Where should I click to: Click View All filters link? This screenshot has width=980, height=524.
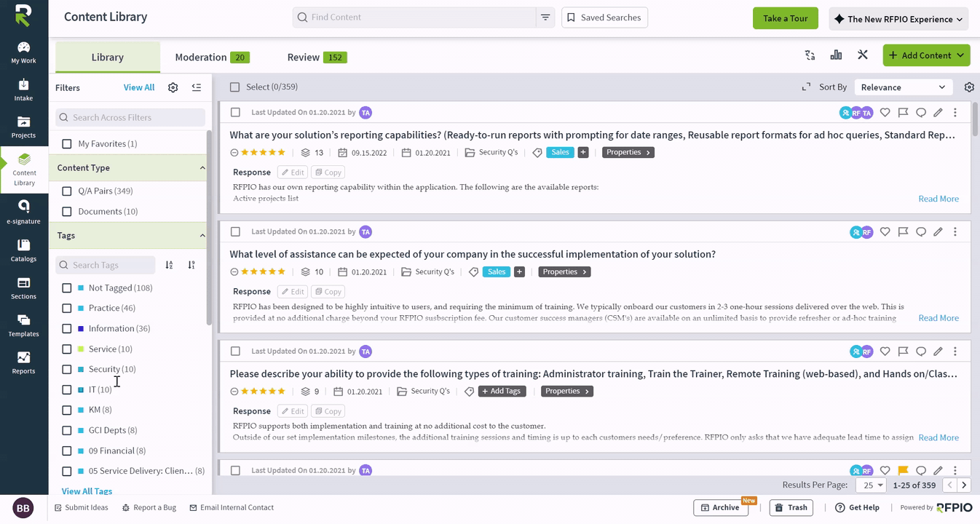click(139, 87)
